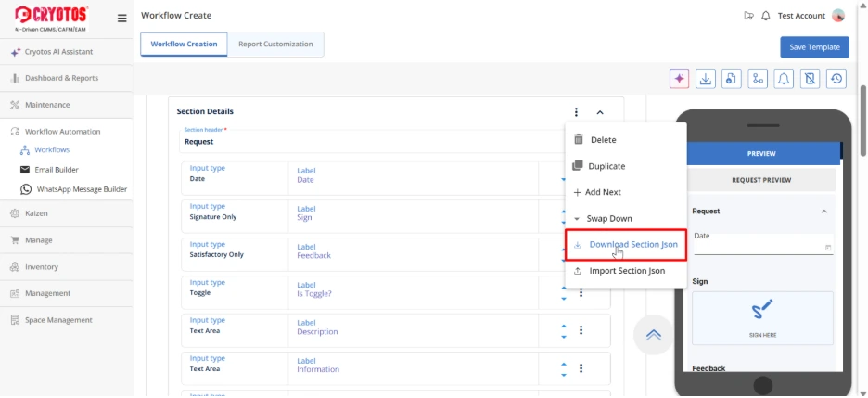Click the Save Template button
868x398 pixels.
click(x=814, y=47)
